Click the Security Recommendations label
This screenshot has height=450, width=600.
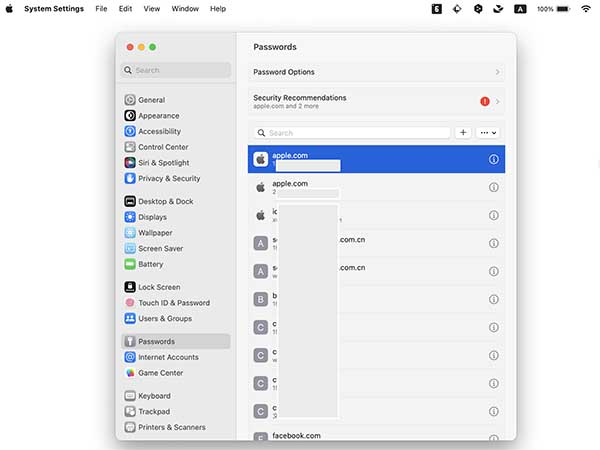[300, 98]
